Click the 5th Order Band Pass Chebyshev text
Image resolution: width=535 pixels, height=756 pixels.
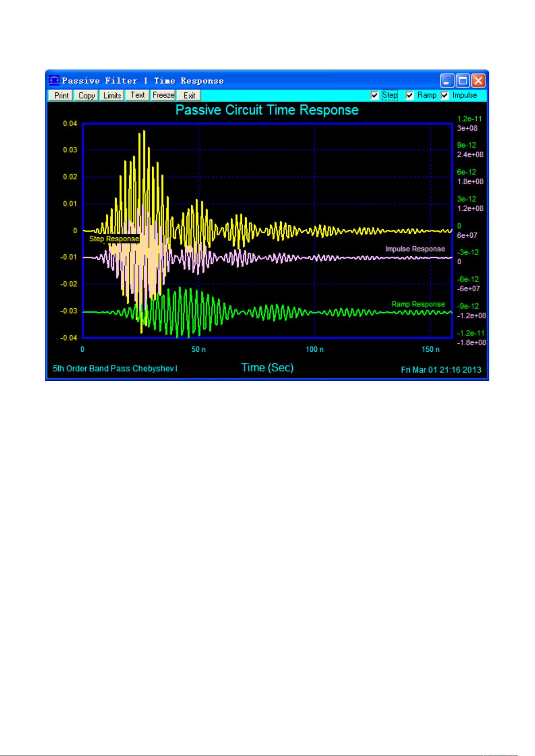point(115,369)
